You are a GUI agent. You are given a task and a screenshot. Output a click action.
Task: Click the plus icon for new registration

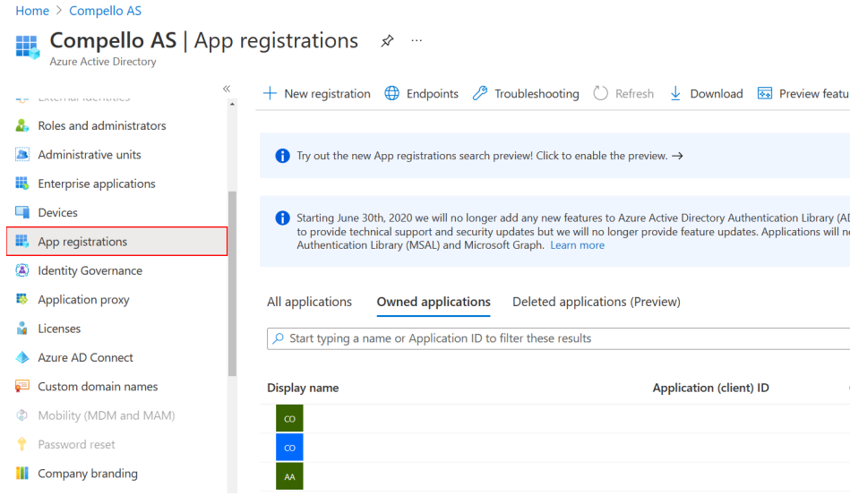(271, 94)
